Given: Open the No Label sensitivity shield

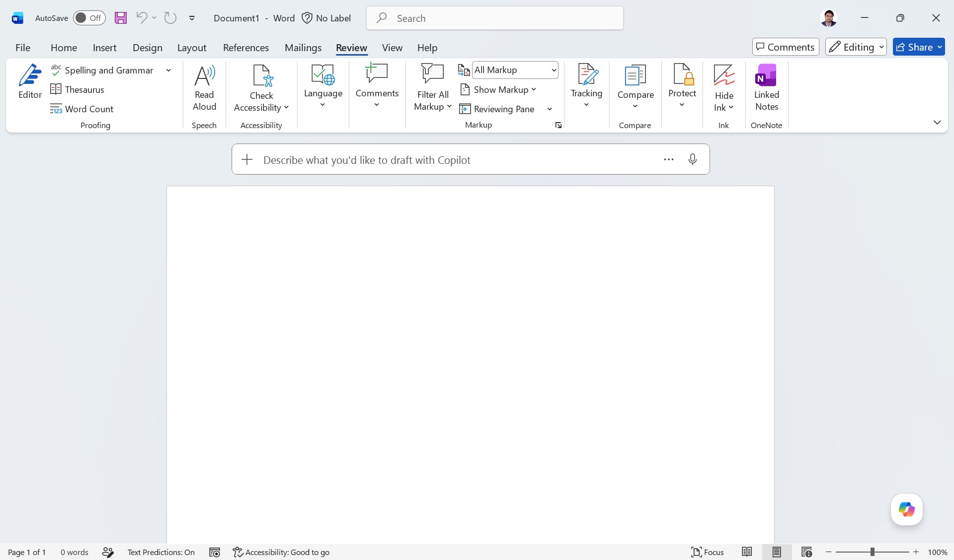Looking at the screenshot, I should (307, 18).
